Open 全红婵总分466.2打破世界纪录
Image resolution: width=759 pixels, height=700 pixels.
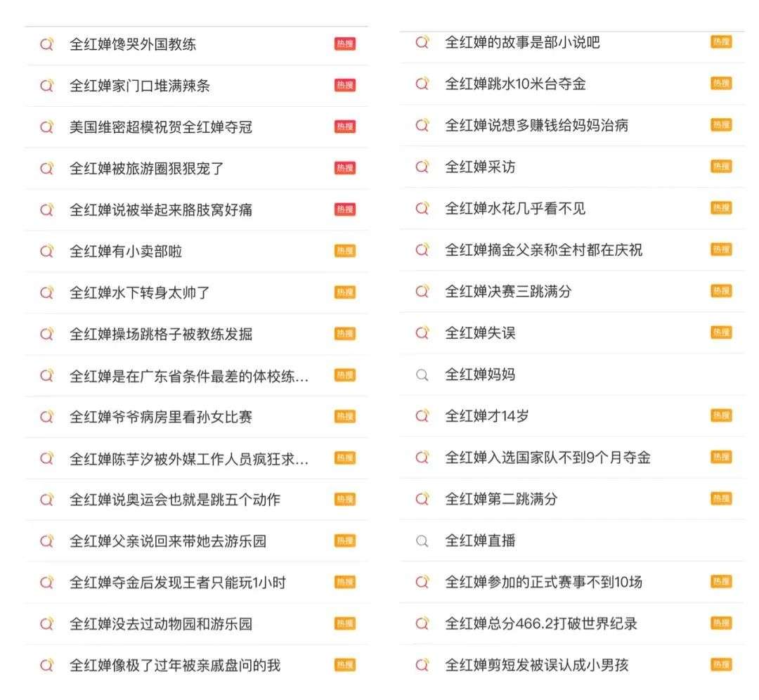540,623
